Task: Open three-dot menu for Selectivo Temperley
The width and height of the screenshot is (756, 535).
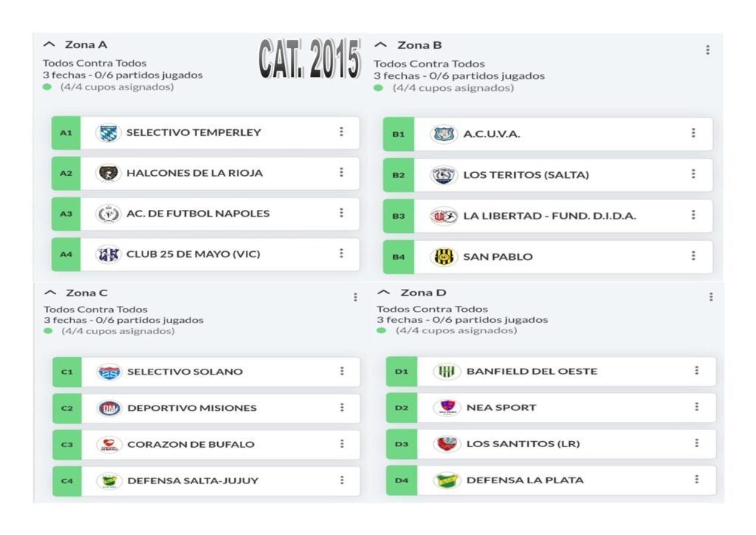Action: (x=341, y=132)
